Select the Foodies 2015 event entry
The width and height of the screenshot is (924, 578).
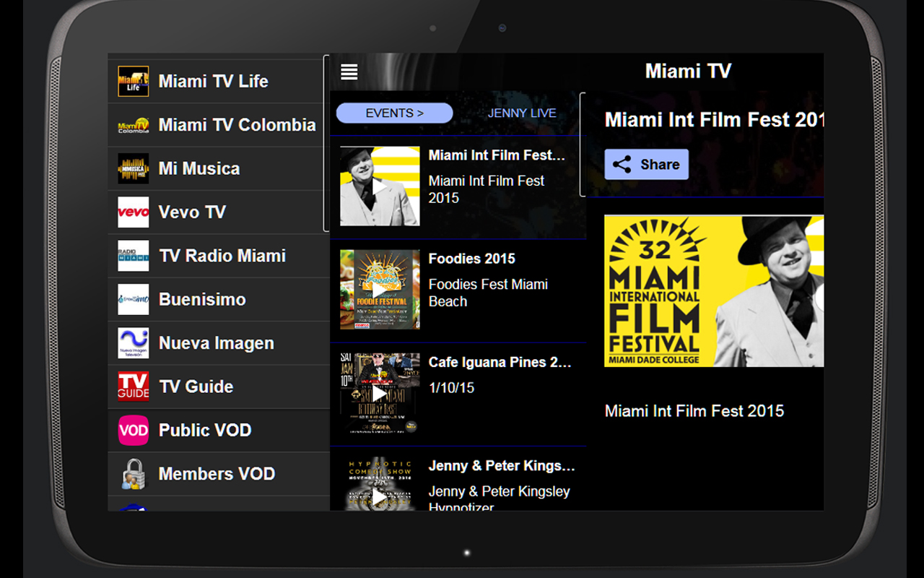471,259
